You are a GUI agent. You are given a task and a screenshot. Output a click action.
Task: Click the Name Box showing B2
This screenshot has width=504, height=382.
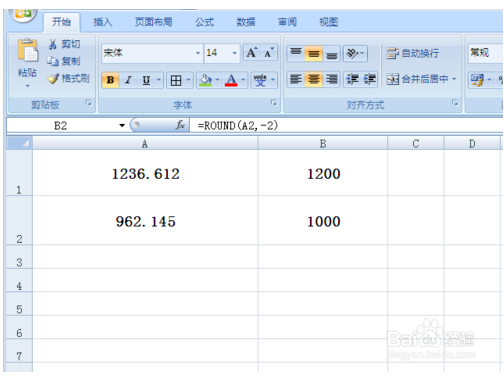tap(61, 126)
